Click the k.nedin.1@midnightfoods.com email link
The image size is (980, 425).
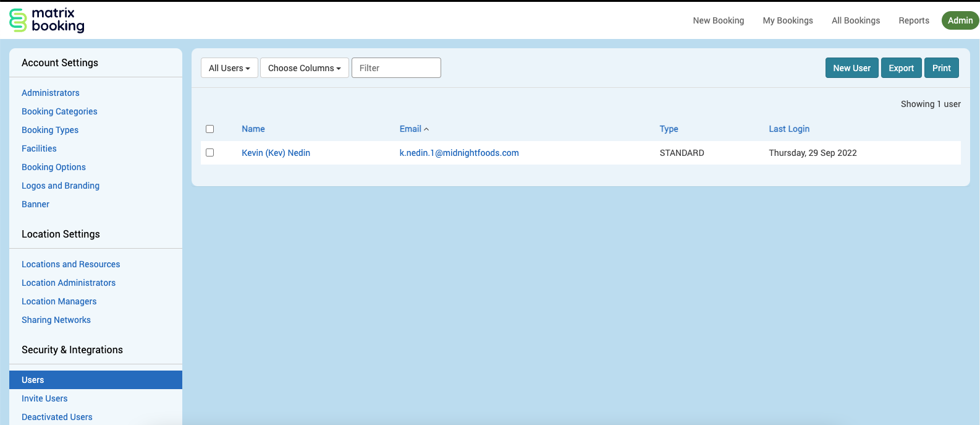(x=458, y=153)
